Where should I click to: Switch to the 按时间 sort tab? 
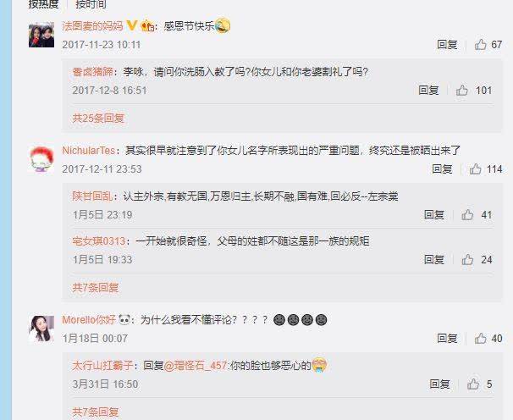click(x=91, y=4)
